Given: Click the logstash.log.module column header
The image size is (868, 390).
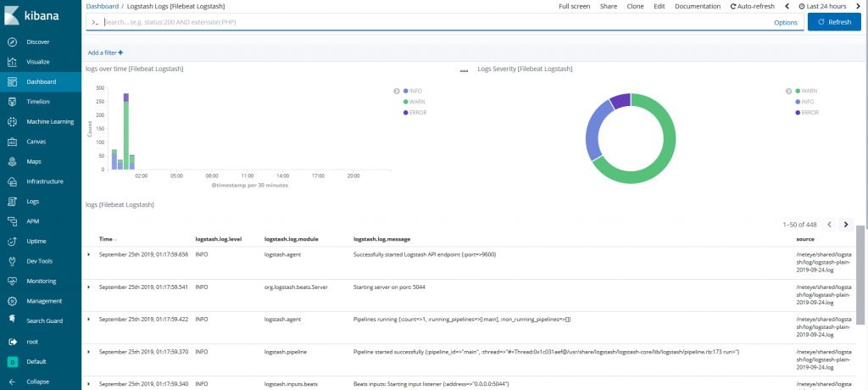Looking at the screenshot, I should tap(292, 239).
